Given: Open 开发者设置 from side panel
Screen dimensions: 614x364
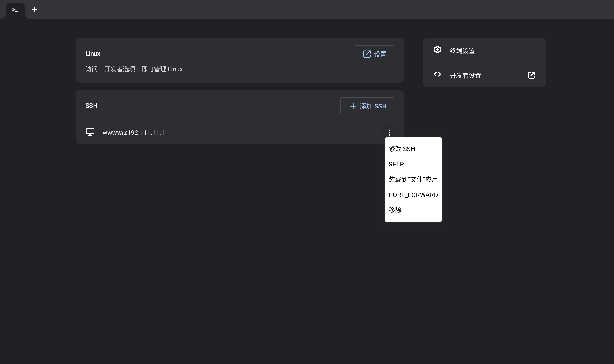Looking at the screenshot, I should tap(465, 75).
